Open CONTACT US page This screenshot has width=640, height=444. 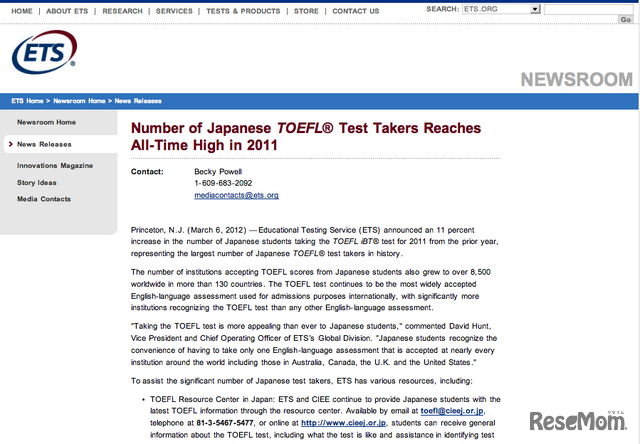click(x=355, y=11)
